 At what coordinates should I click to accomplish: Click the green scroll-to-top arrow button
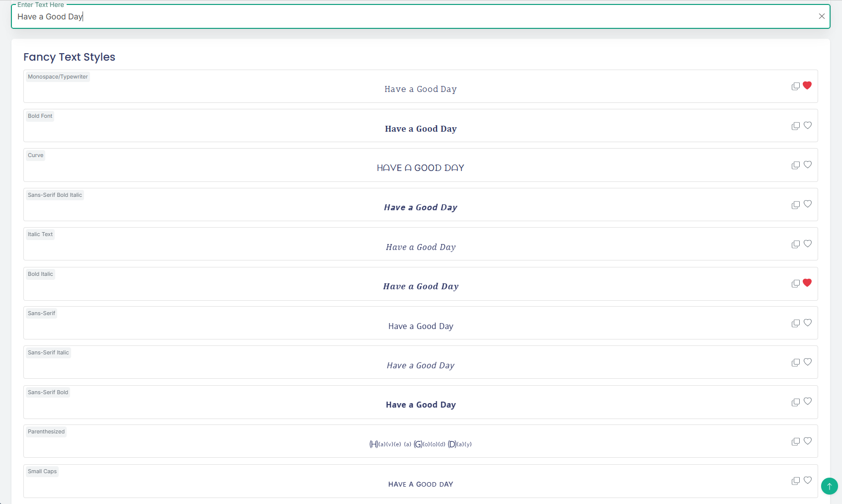[x=829, y=486]
